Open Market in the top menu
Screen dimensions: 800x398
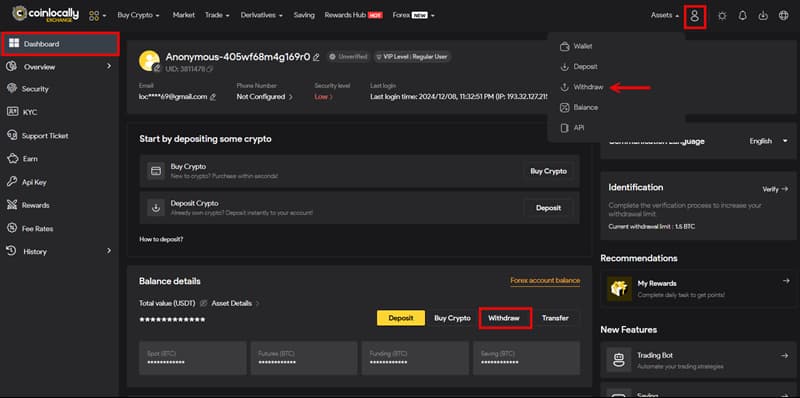184,15
